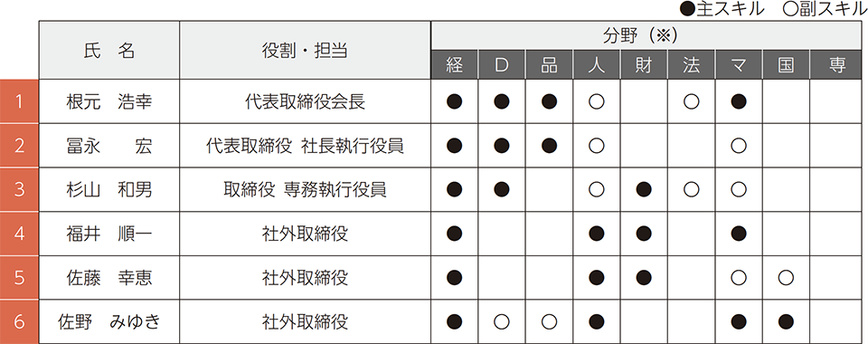Select the 経 field header cell
Image resolution: width=868 pixels, height=344 pixels.
pos(455,66)
